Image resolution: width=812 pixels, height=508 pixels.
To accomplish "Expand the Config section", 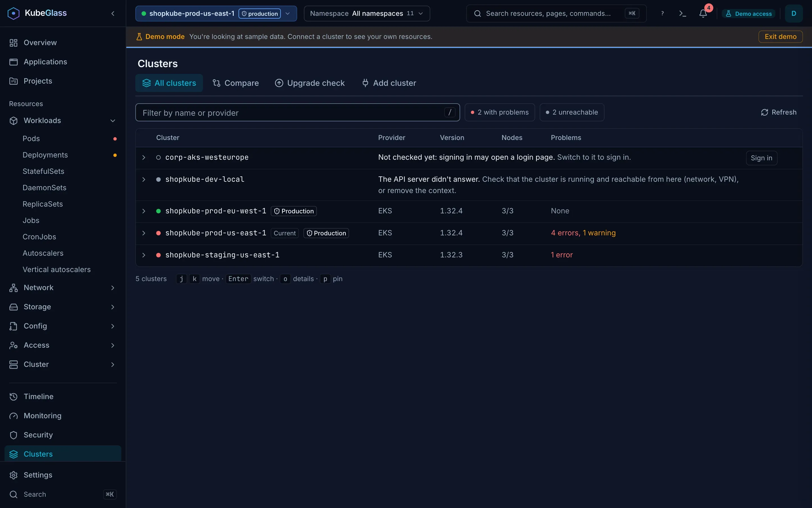I will [x=63, y=326].
